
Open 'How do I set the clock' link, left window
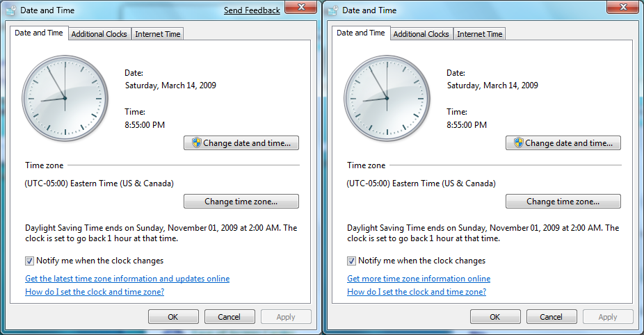(95, 291)
